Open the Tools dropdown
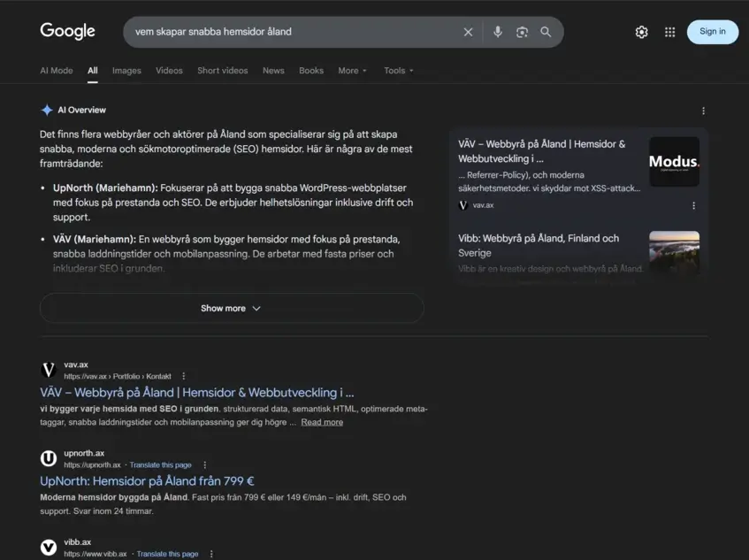 pyautogui.click(x=399, y=71)
